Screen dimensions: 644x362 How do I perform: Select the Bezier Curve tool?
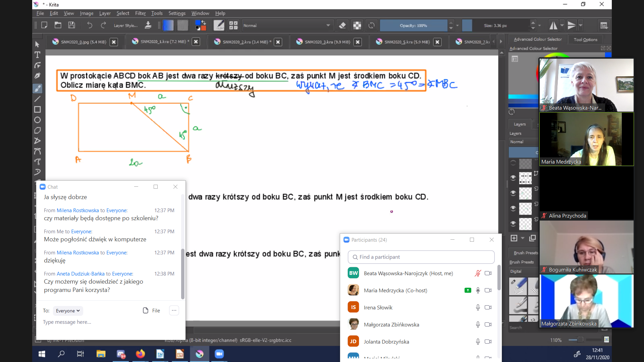click(x=38, y=151)
